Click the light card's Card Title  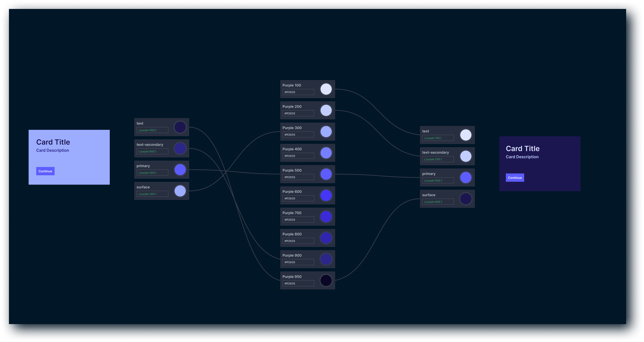(53, 142)
